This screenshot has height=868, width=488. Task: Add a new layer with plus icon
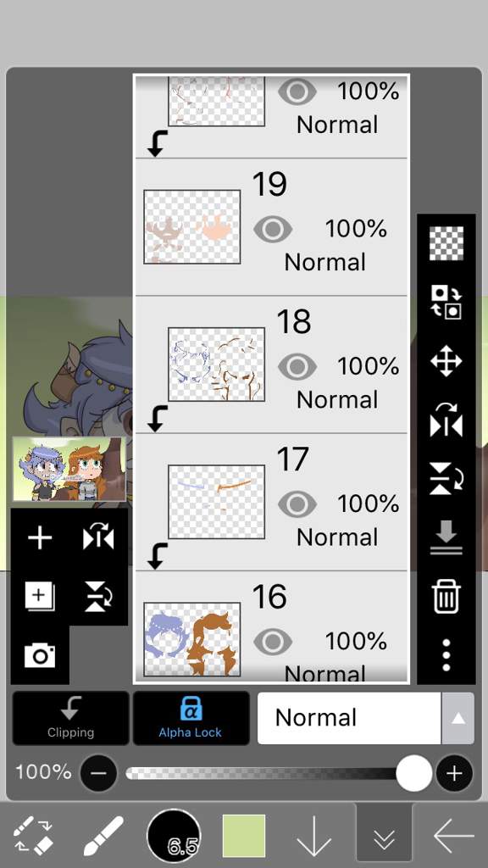pyautogui.click(x=40, y=537)
